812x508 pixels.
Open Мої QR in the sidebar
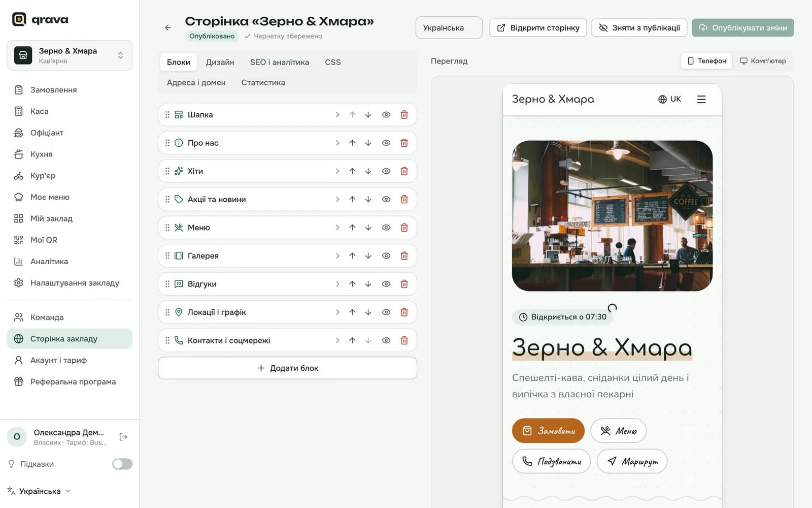point(70,240)
